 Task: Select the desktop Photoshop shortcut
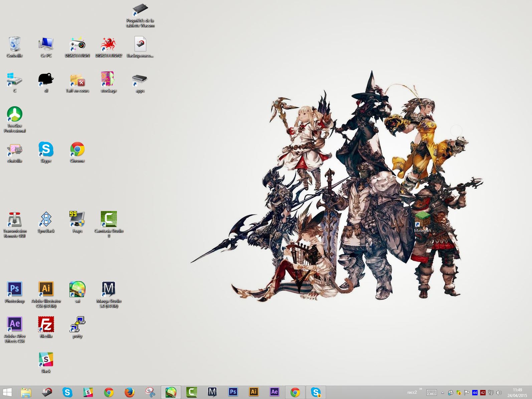point(15,292)
